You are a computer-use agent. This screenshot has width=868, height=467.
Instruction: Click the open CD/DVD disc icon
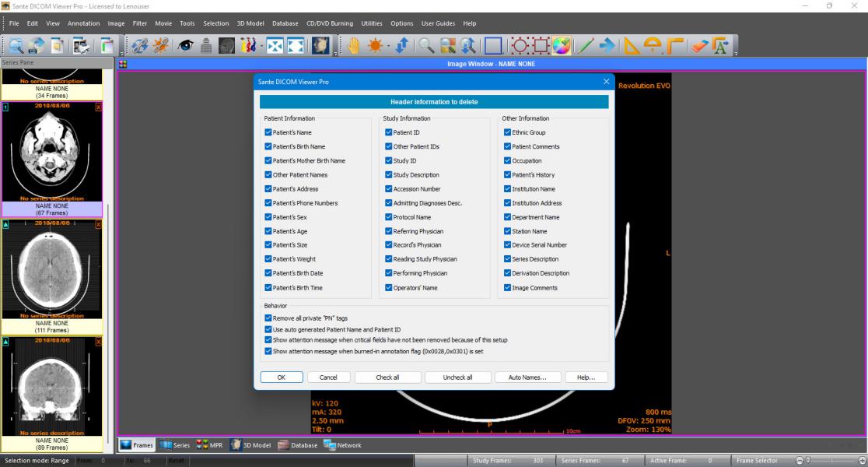point(37,45)
